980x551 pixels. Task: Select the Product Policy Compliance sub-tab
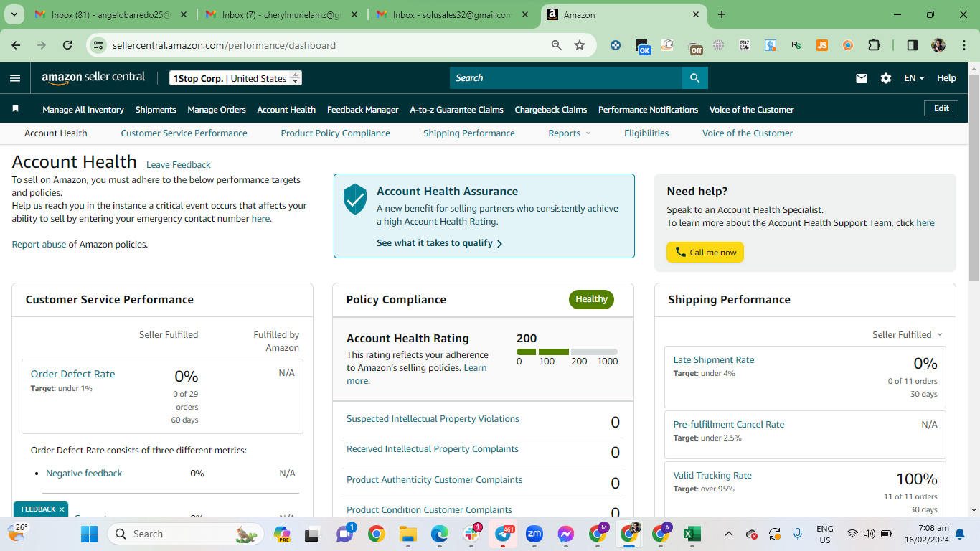[x=336, y=133]
